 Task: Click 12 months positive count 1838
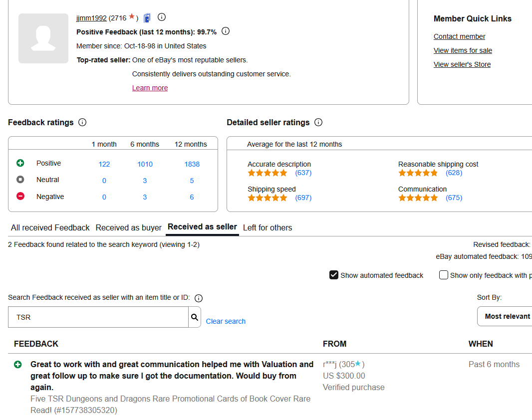pyautogui.click(x=192, y=164)
